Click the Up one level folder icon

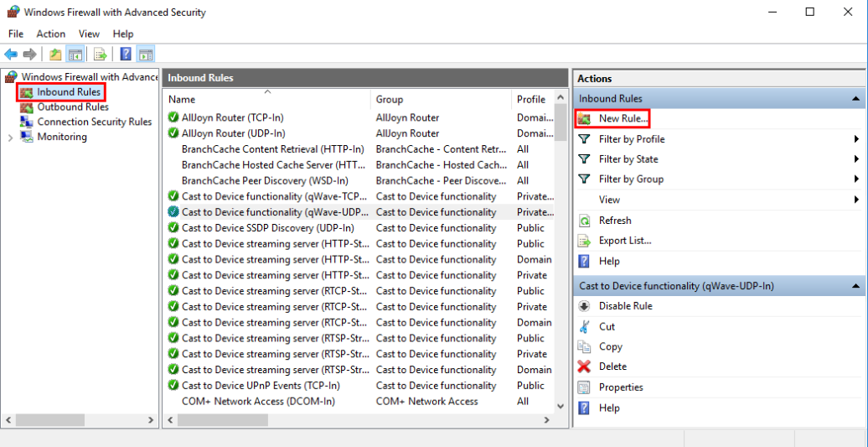click(55, 54)
